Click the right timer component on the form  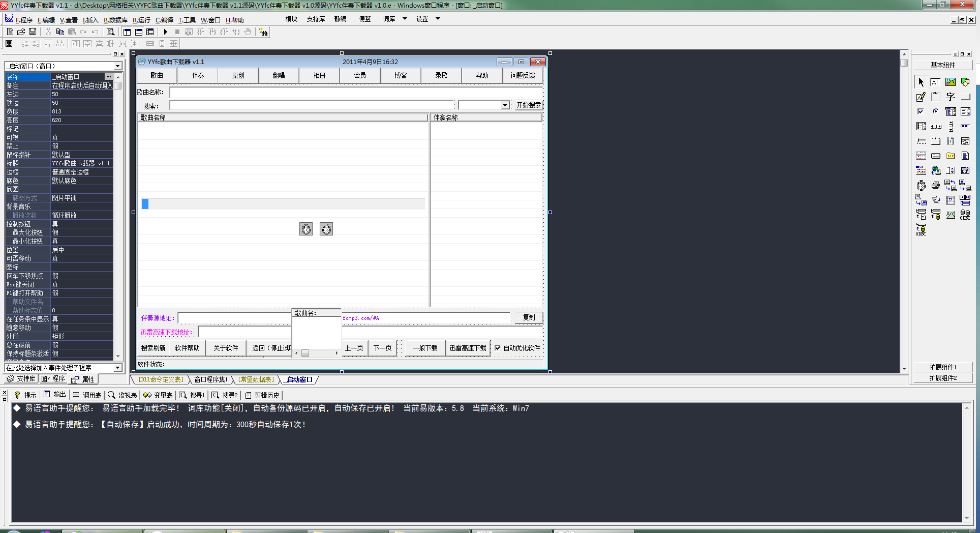326,229
